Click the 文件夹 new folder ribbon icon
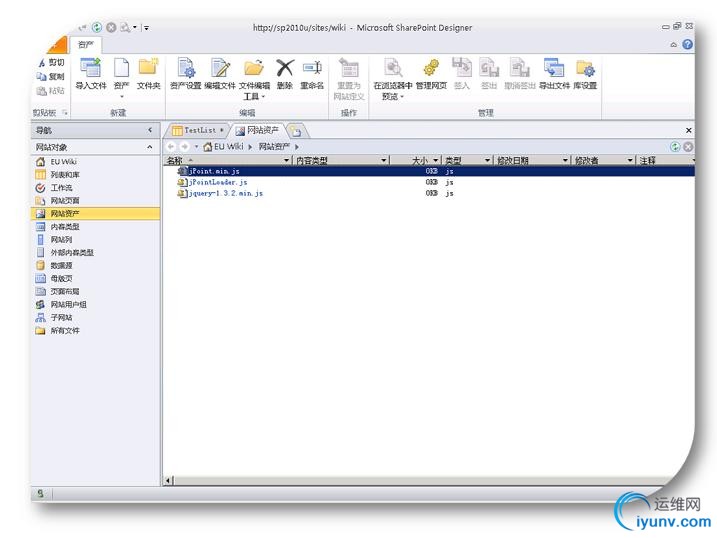Viewport: 717px width, 538px height. 148,73
